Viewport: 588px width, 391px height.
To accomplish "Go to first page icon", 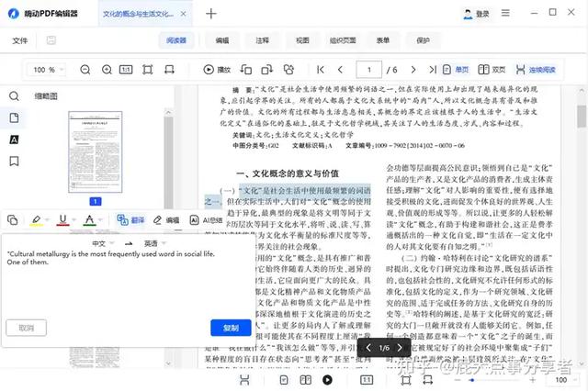I will 321,70.
